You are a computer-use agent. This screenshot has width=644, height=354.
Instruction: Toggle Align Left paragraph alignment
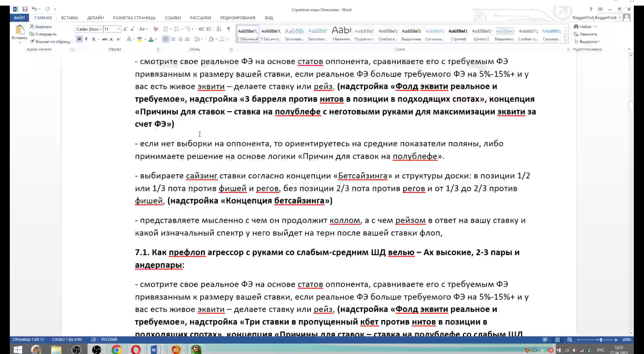[x=166, y=39]
